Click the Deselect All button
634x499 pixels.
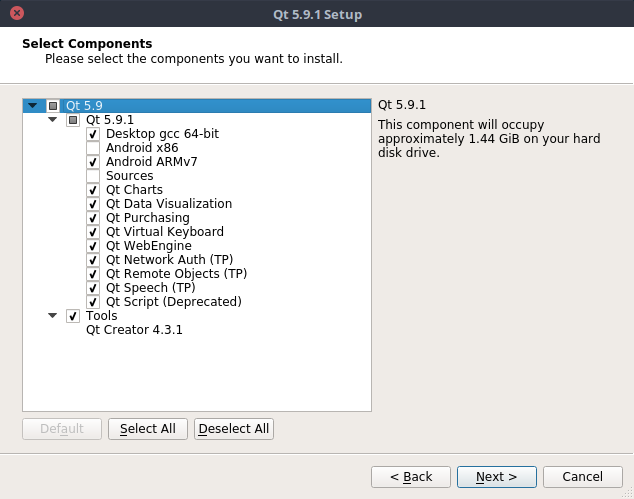pos(234,429)
